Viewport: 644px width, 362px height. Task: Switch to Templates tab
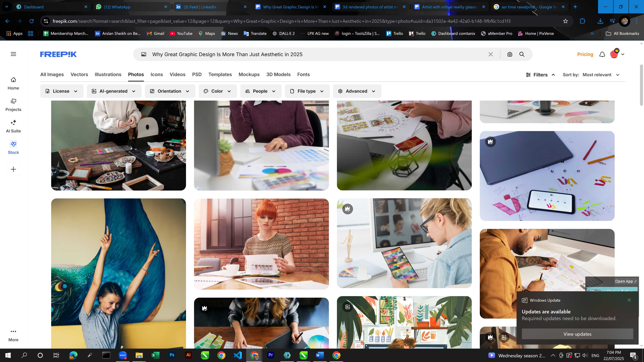pos(220,74)
